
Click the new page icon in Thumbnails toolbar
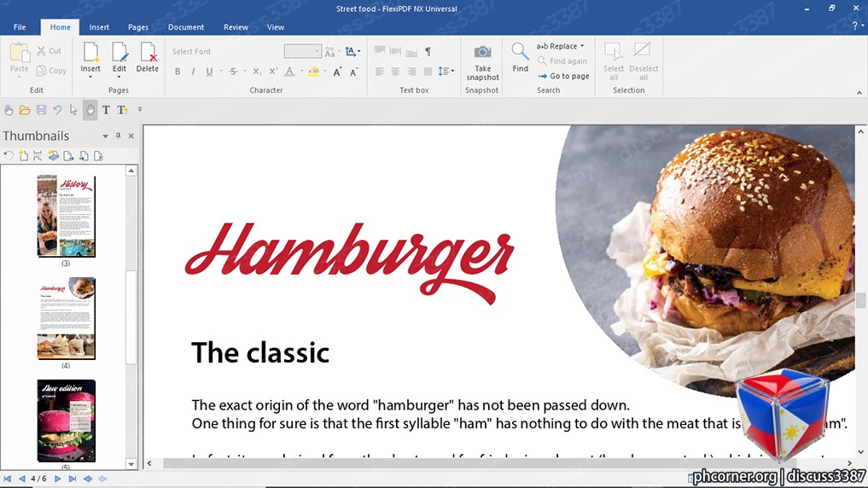[23, 156]
